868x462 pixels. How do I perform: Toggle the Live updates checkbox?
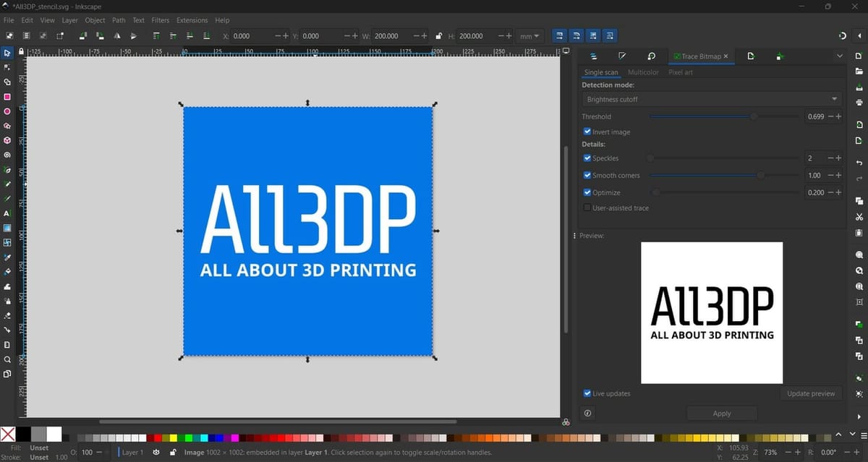point(587,393)
